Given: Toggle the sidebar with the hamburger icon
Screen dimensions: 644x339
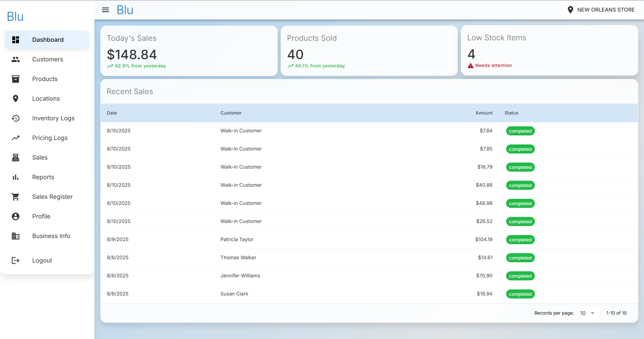Looking at the screenshot, I should point(105,10).
